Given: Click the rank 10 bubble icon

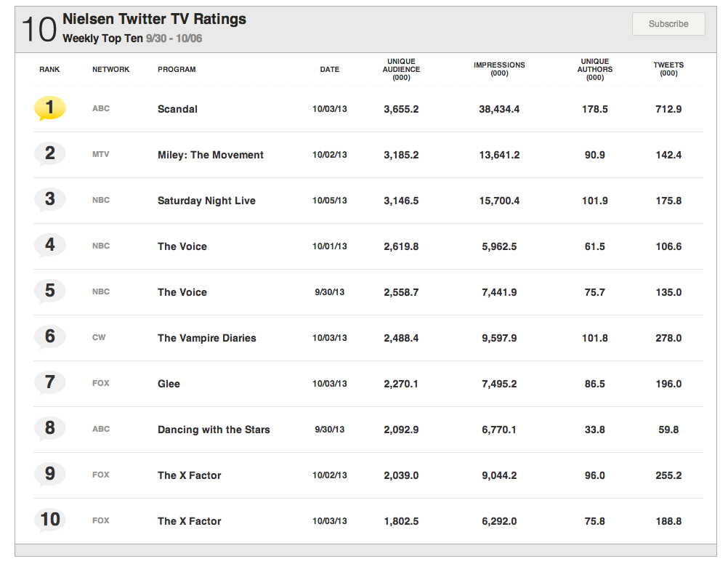Looking at the screenshot, I should coord(49,520).
